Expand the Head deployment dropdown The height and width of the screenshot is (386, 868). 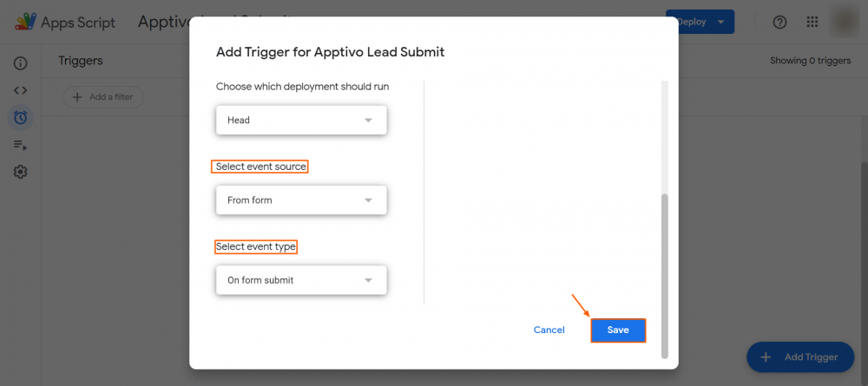point(300,120)
